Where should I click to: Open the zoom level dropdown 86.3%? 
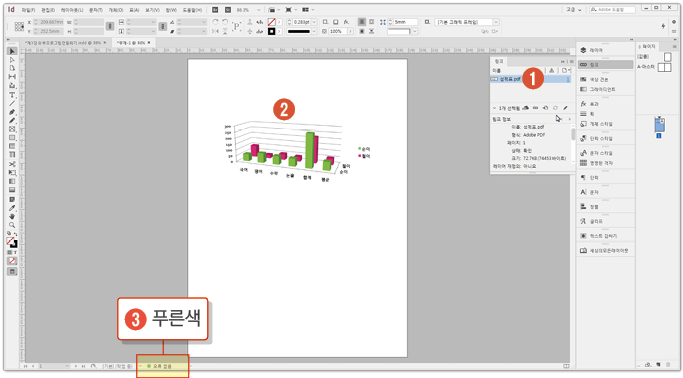coord(259,10)
